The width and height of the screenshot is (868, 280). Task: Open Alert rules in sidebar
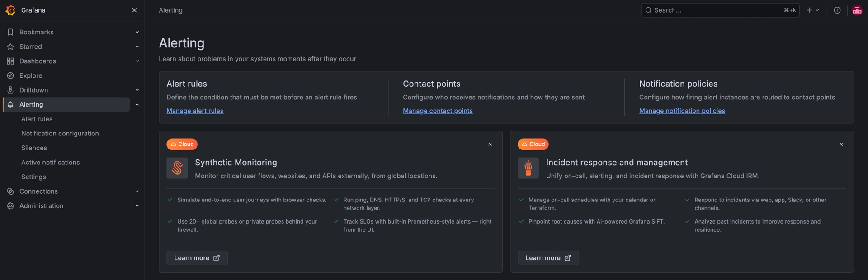click(37, 119)
